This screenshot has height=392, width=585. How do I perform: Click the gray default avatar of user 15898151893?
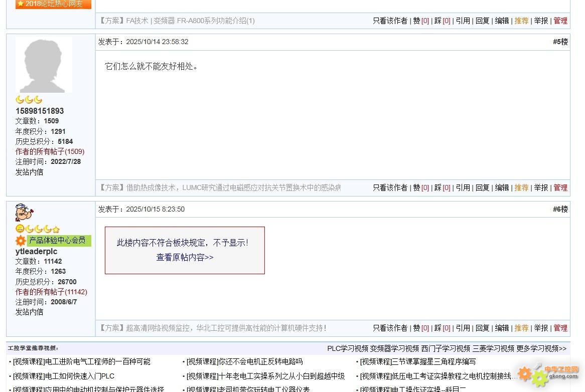click(x=44, y=65)
